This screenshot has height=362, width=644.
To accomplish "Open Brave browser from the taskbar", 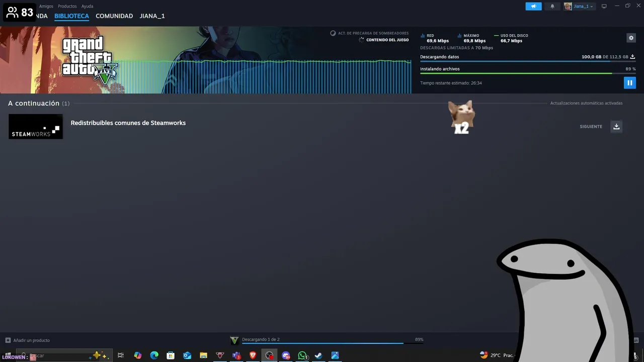I will click(x=253, y=355).
